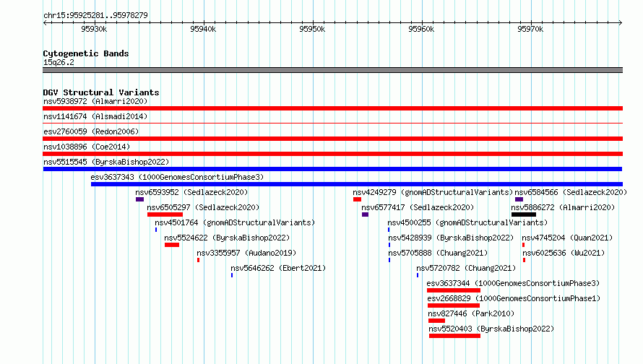Click the nsv3355957 (Audano2019) label

pyautogui.click(x=246, y=253)
